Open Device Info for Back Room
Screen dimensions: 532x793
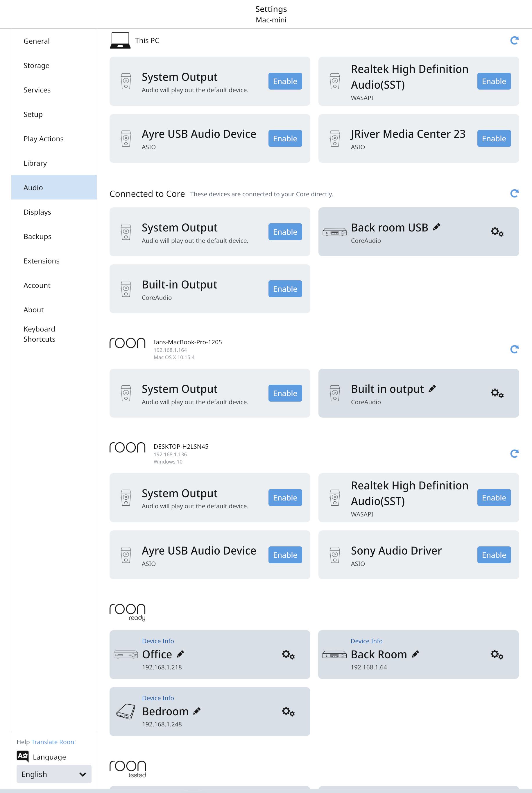(366, 641)
